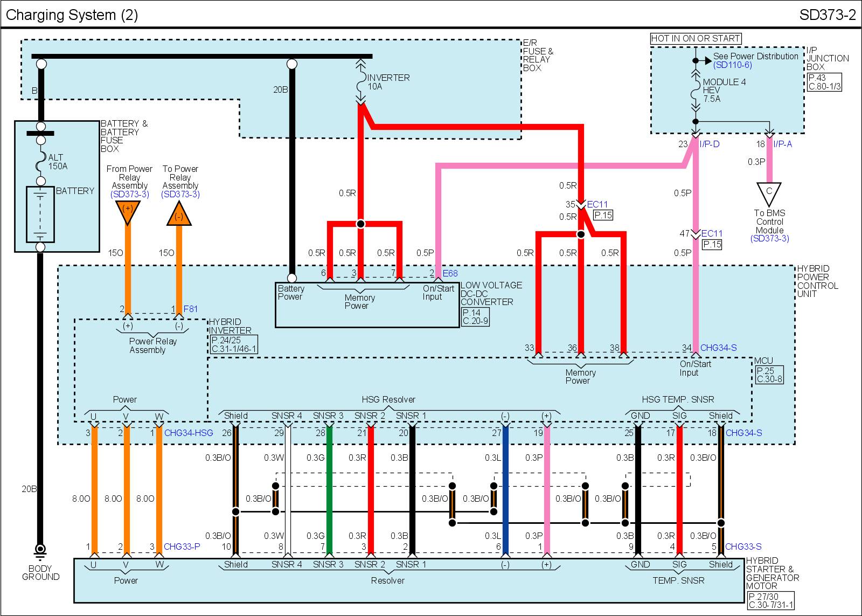Click the P.24/25 C.31-1/46-1 reference box
The width and height of the screenshot is (862, 616).
pos(234,344)
